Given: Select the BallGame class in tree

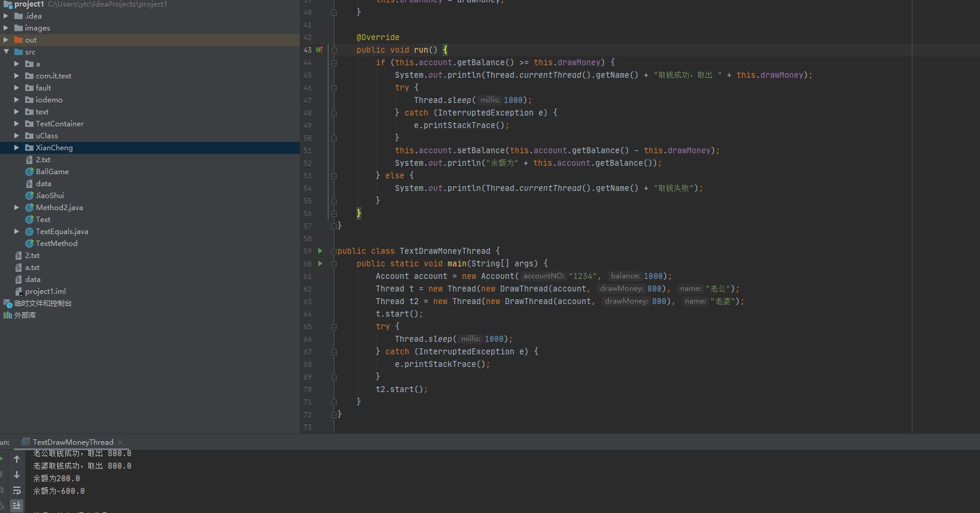Looking at the screenshot, I should point(52,172).
